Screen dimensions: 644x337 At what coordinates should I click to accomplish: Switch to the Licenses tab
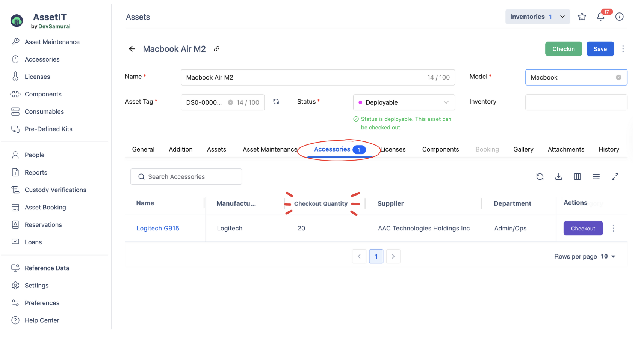(x=393, y=149)
